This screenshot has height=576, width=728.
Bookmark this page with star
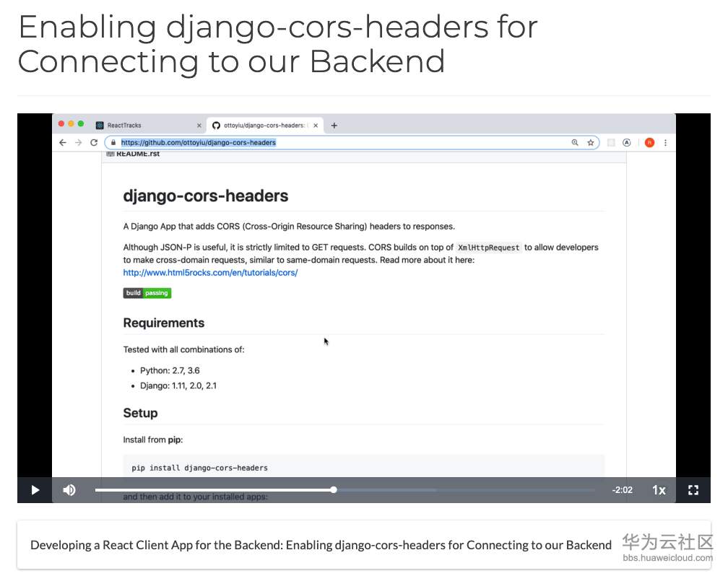[x=590, y=142]
